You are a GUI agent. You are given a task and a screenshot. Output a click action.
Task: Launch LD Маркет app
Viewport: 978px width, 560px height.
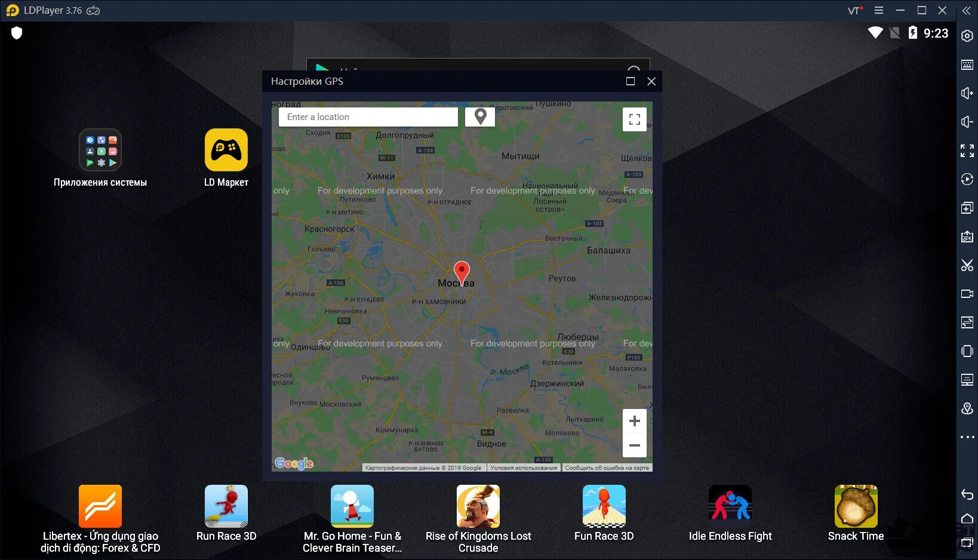point(226,158)
